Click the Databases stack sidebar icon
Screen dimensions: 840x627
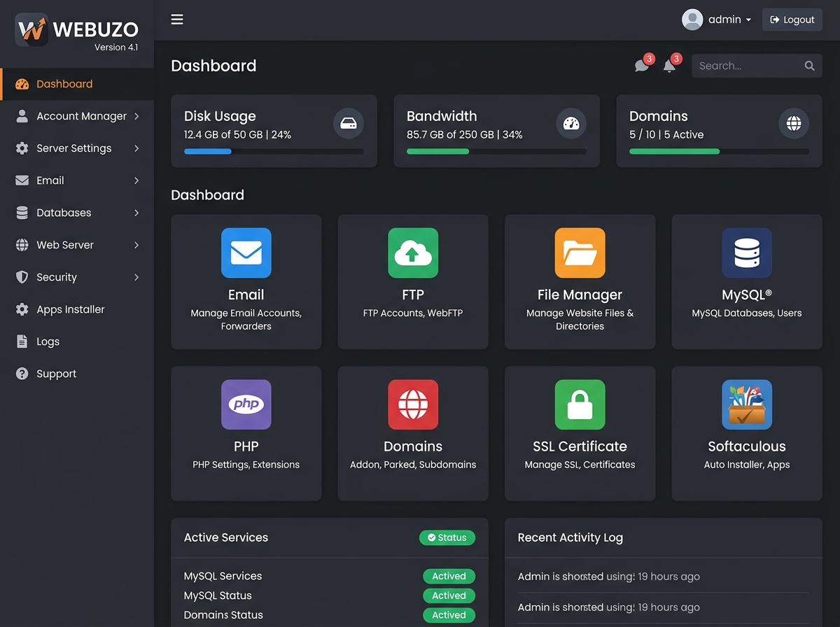(x=22, y=213)
